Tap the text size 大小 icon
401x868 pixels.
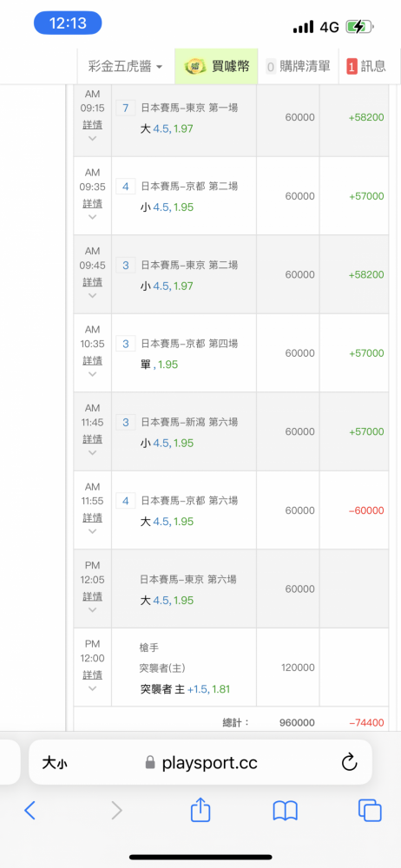[55, 763]
